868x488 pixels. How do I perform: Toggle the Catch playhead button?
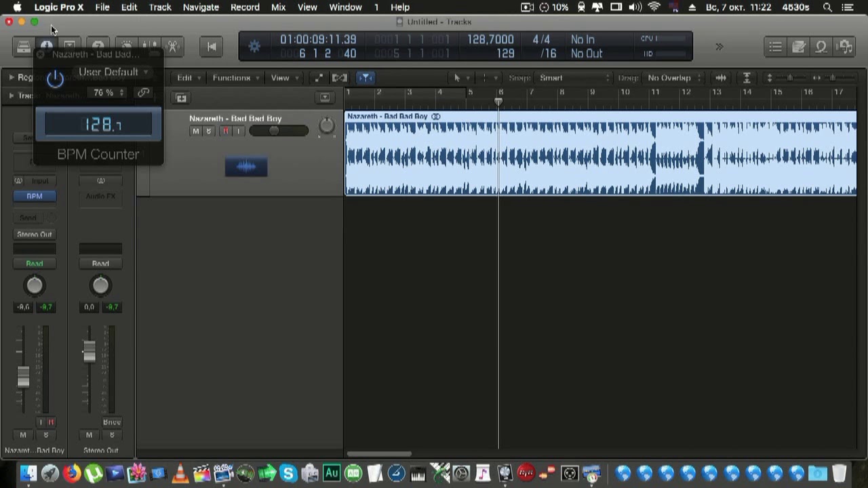click(366, 78)
